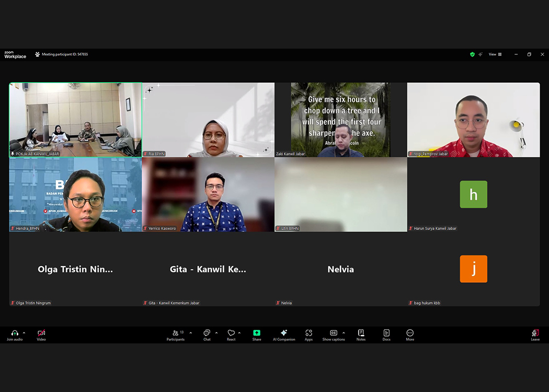The height and width of the screenshot is (392, 549).
Task: Toggle Show captions
Action: tap(333, 333)
